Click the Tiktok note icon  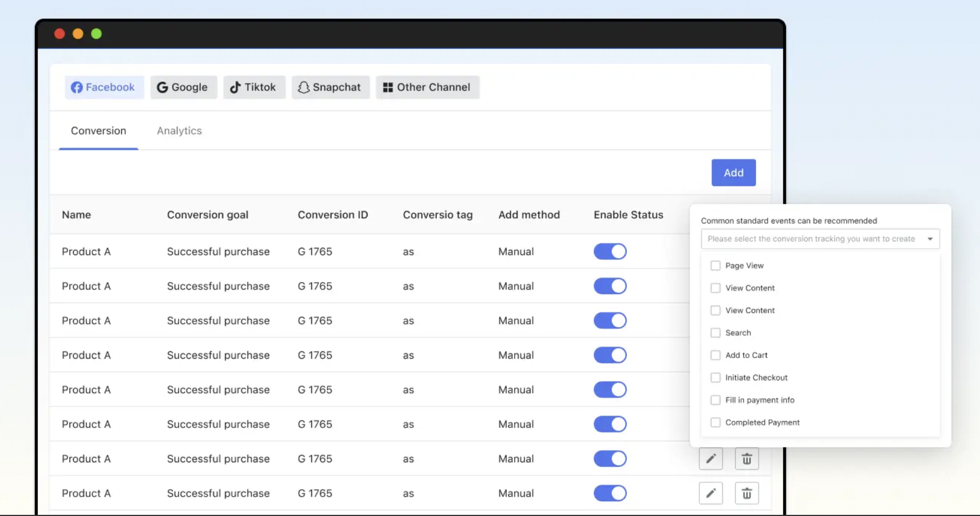click(235, 88)
